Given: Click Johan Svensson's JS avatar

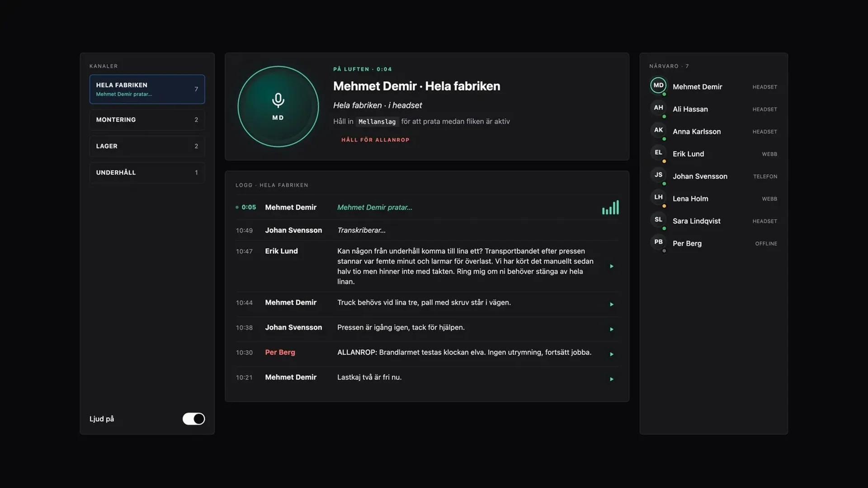Looking at the screenshot, I should (x=658, y=175).
